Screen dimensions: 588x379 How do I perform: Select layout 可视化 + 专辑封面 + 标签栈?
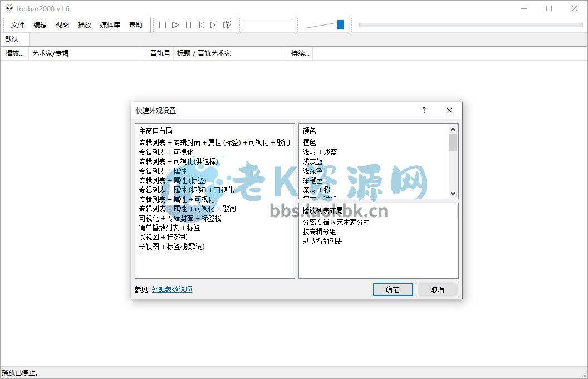click(x=180, y=218)
